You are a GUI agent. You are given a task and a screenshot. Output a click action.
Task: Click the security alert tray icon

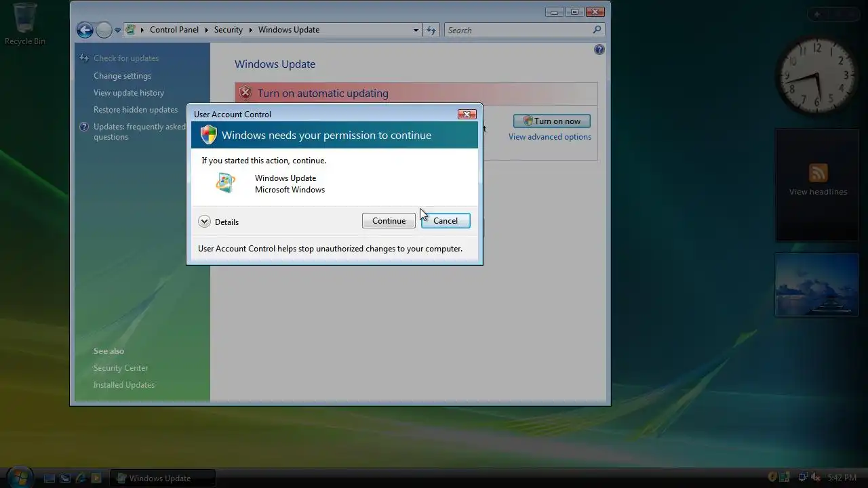click(x=772, y=478)
